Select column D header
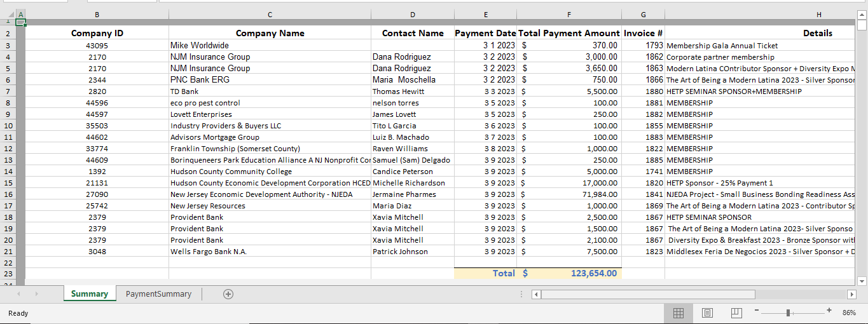Screen dimensions: 868x324 tap(413, 14)
